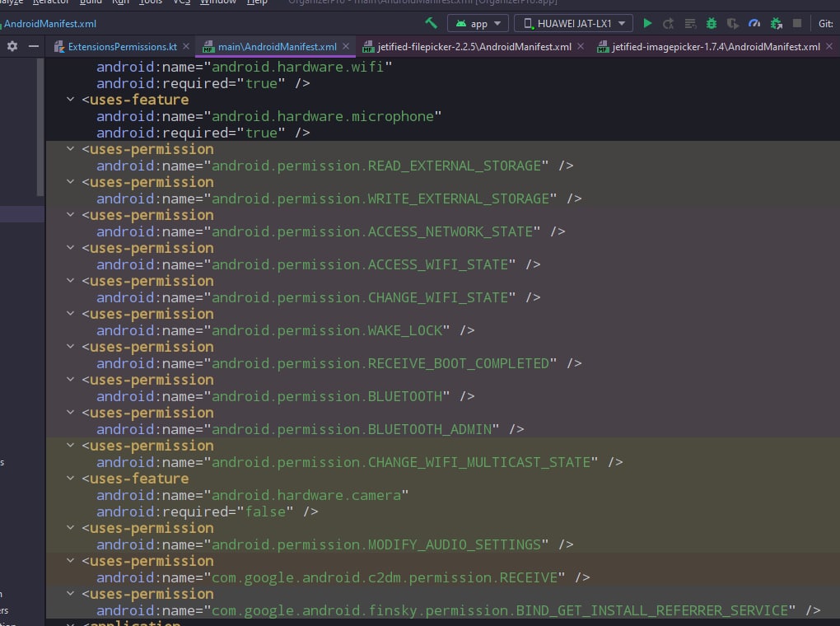Screen dimensions: 840x626
Task: Open the Help menu
Action: click(257, 2)
